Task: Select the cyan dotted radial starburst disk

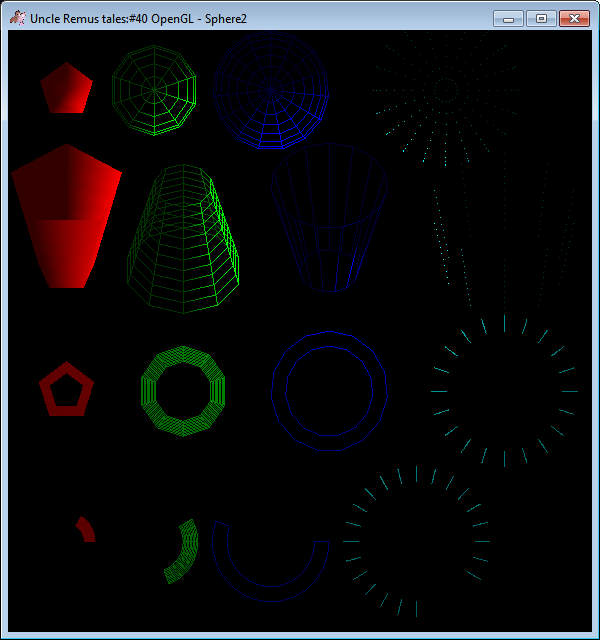Action: point(446,90)
